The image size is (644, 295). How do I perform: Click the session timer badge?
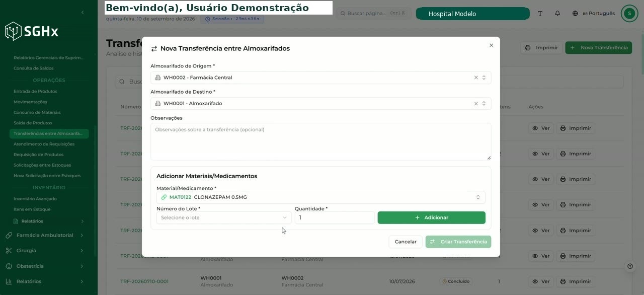[x=232, y=19]
